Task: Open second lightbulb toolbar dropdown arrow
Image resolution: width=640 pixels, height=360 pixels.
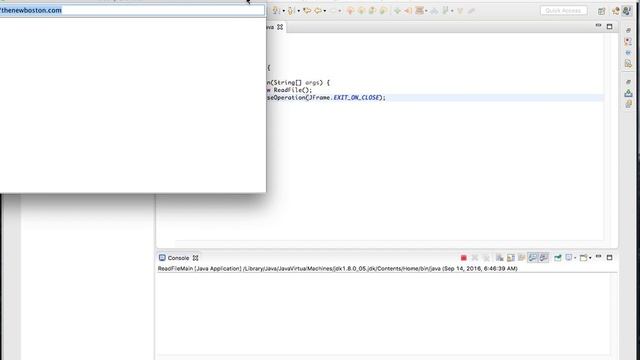Action: (298, 11)
